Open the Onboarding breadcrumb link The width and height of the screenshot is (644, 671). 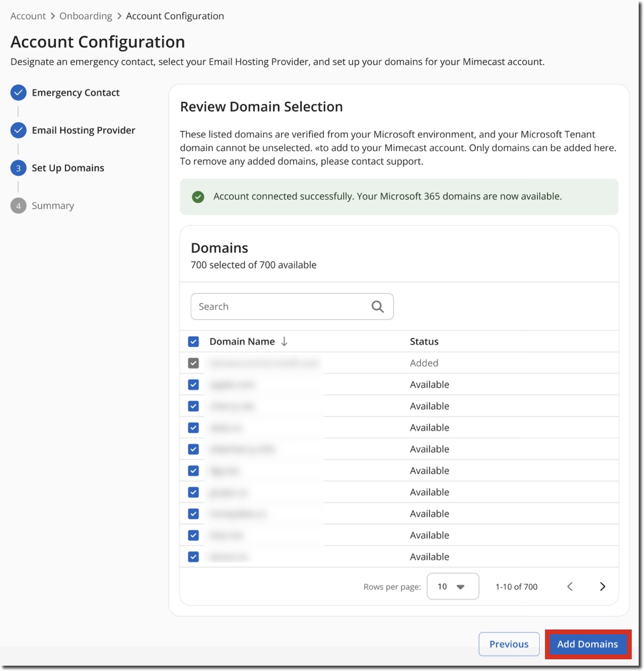tap(85, 15)
